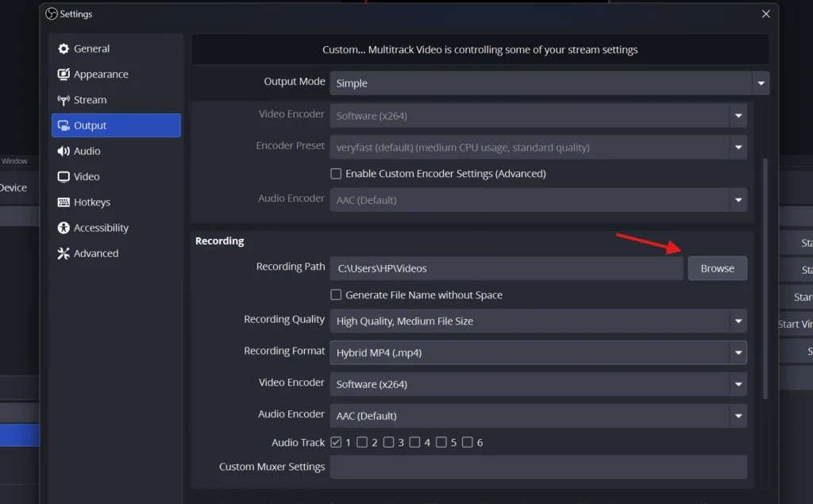Toggle Generate File Name without Space

[336, 295]
